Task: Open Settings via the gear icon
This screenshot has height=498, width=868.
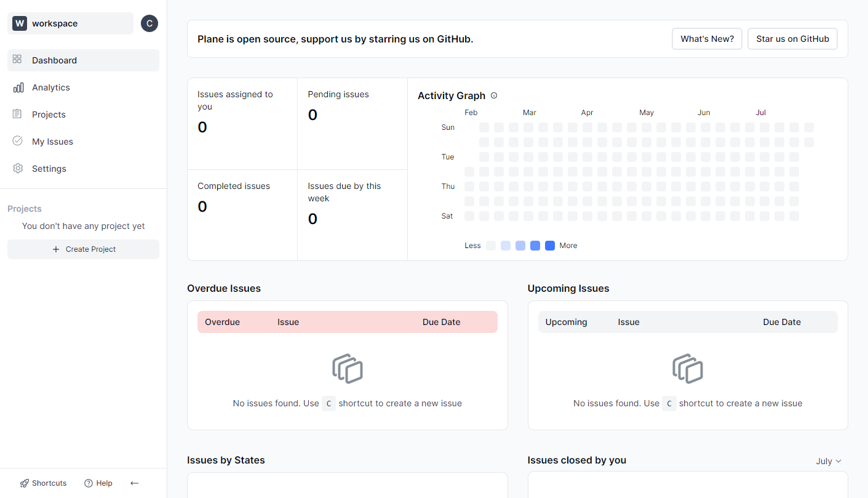Action: pyautogui.click(x=17, y=168)
